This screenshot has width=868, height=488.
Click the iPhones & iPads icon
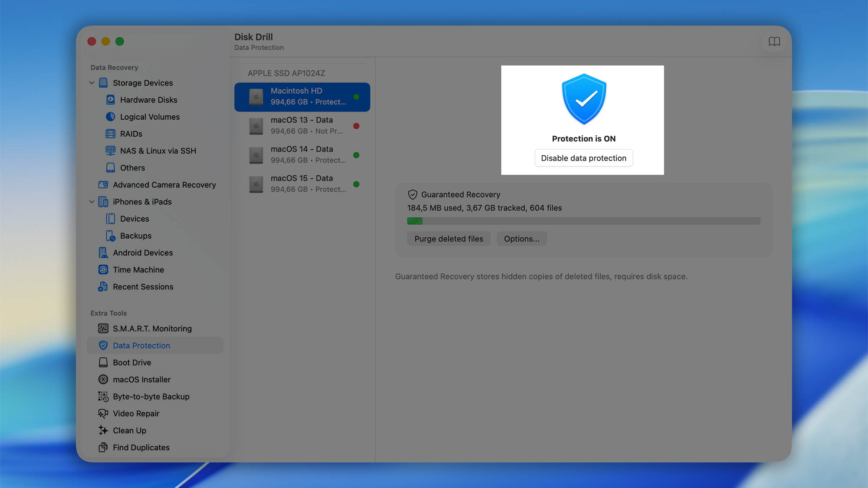pyautogui.click(x=103, y=202)
